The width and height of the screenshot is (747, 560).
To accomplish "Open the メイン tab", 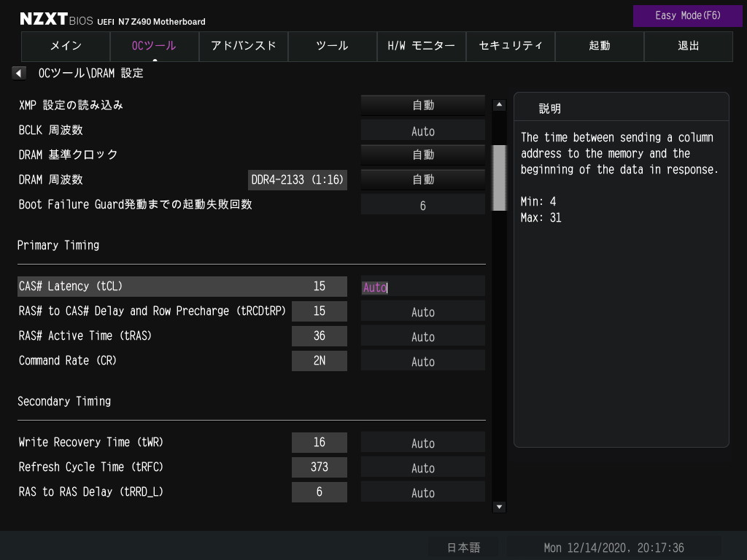I will (66, 46).
